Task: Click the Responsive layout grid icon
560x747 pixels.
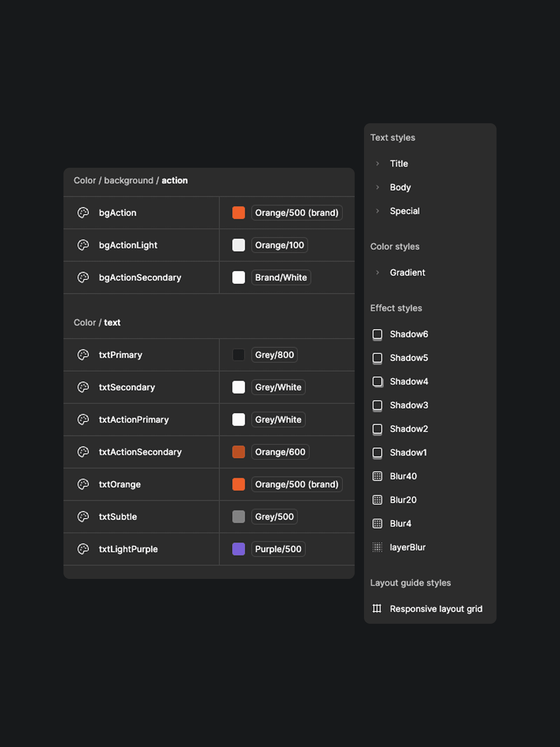Action: (377, 608)
